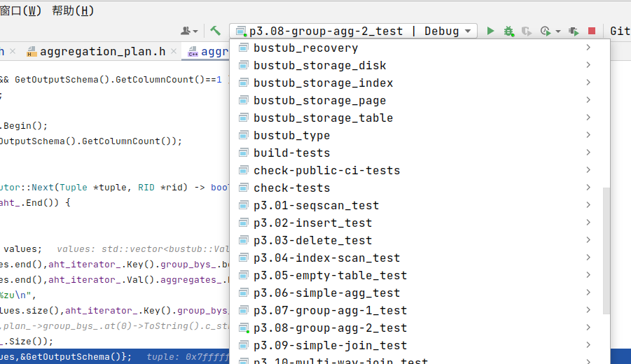Pick bustub_storage_index in the list
Image resolution: width=631 pixels, height=364 pixels.
(323, 83)
